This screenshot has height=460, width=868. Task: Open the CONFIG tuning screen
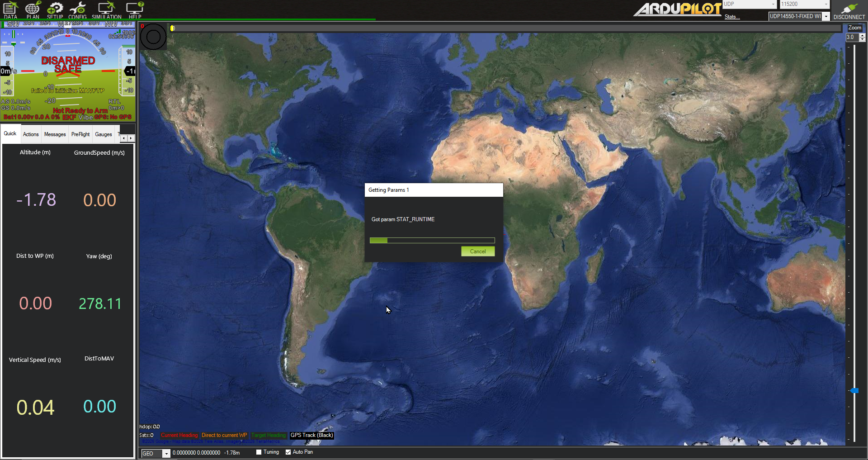(x=77, y=10)
